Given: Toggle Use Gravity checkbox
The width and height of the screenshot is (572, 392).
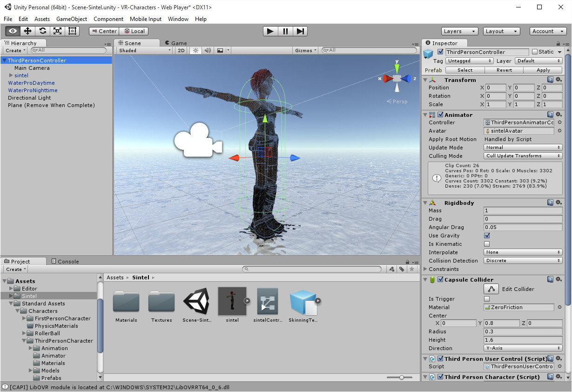Looking at the screenshot, I should click(487, 236).
